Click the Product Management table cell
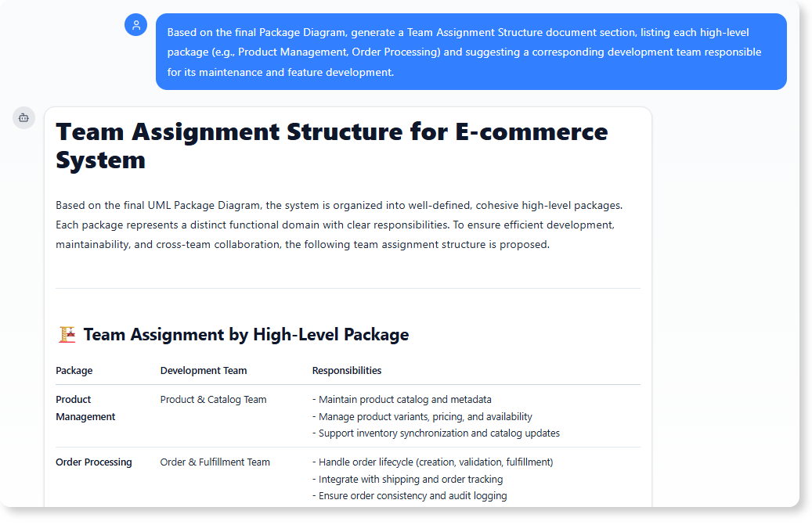812x525 pixels. pyautogui.click(x=85, y=408)
